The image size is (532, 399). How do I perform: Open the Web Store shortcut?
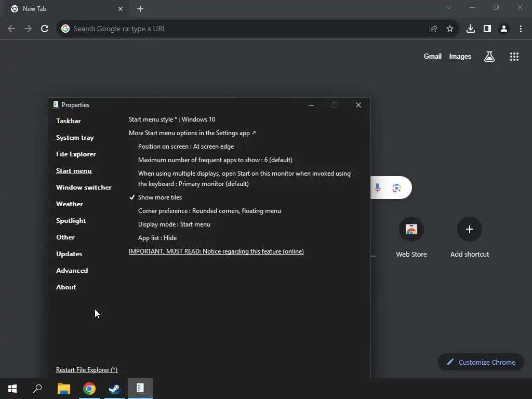coord(411,237)
